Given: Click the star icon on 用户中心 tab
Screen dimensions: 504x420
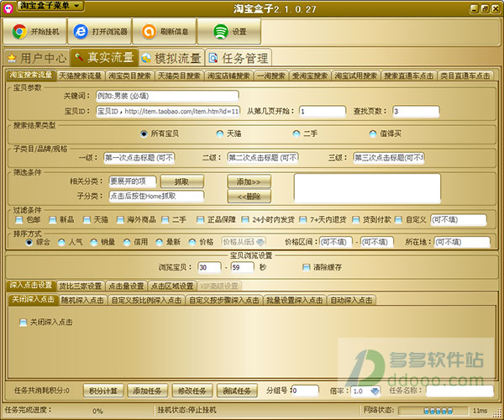Looking at the screenshot, I should click(12, 58).
